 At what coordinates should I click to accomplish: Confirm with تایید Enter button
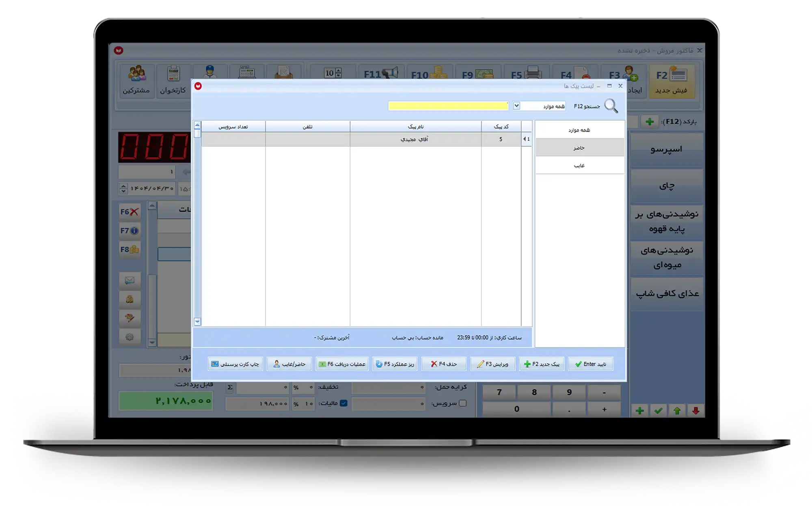[590, 364]
